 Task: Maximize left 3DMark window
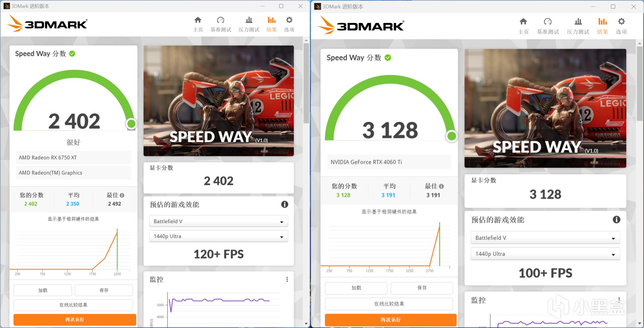point(281,6)
